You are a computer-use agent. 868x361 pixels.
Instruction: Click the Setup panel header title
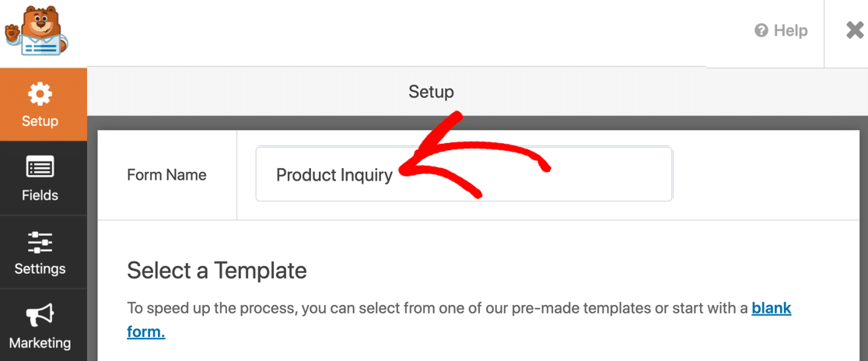click(431, 92)
